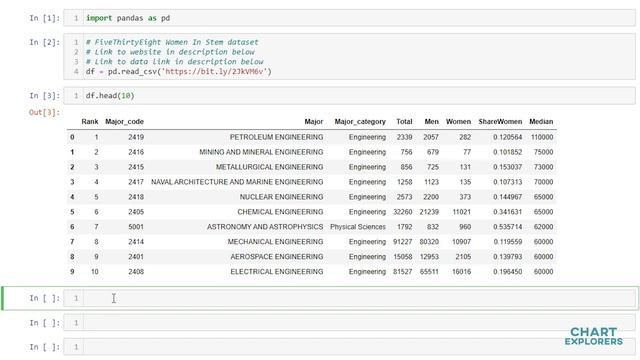Click median value 110000

(542, 137)
